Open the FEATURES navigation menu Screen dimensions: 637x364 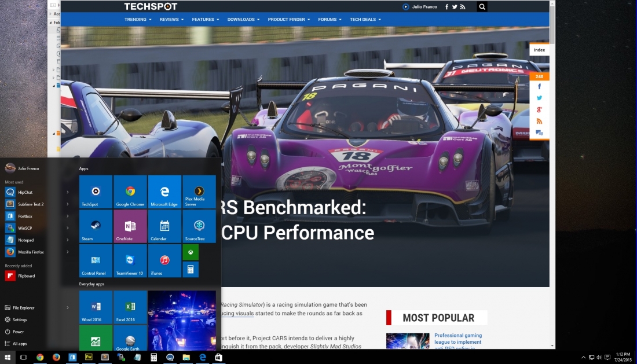point(206,20)
